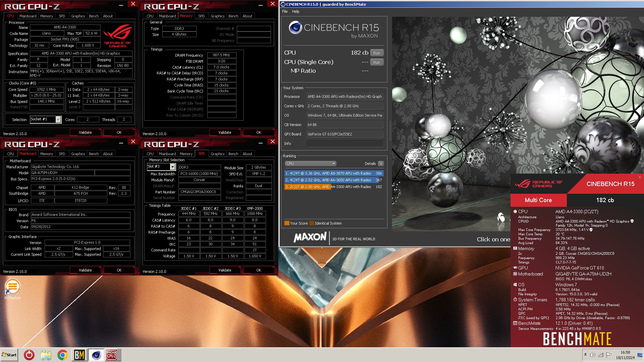Run the Cinebench CPU benchmark
Viewport: 644px width, 362px height.
[x=377, y=53]
